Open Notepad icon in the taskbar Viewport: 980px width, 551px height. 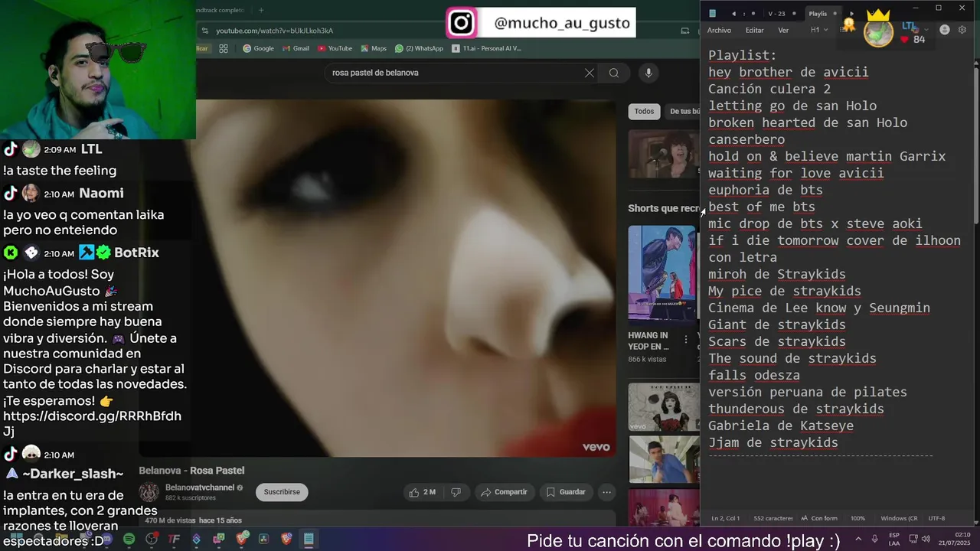coord(309,539)
